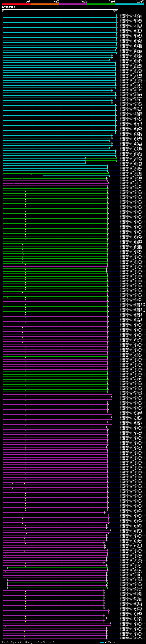The image size is (146, 644).
Task: Open hit UniRef100_Q10E86
Action: [131, 27]
